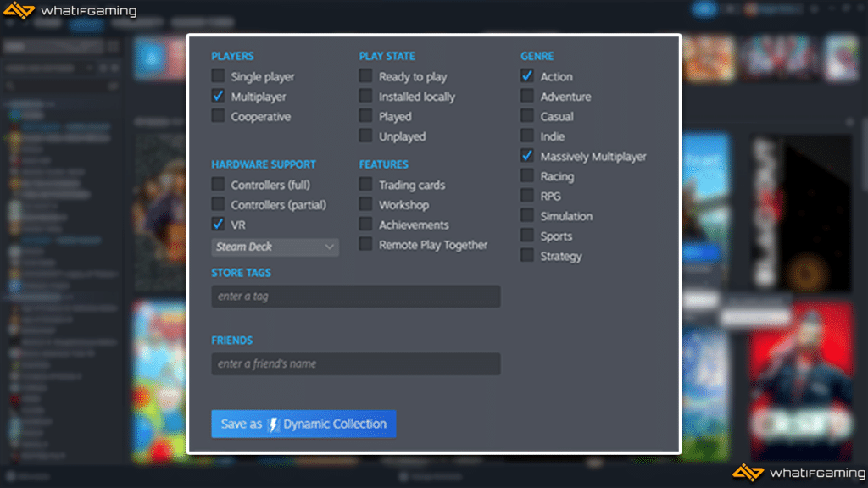868x488 pixels.
Task: Toggle the Unplayed play state
Action: tap(366, 136)
